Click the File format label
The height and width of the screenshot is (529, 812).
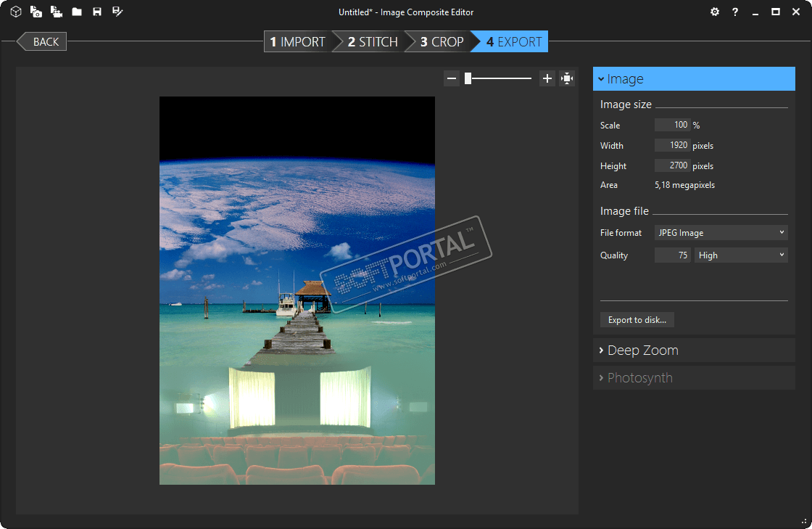click(x=621, y=233)
